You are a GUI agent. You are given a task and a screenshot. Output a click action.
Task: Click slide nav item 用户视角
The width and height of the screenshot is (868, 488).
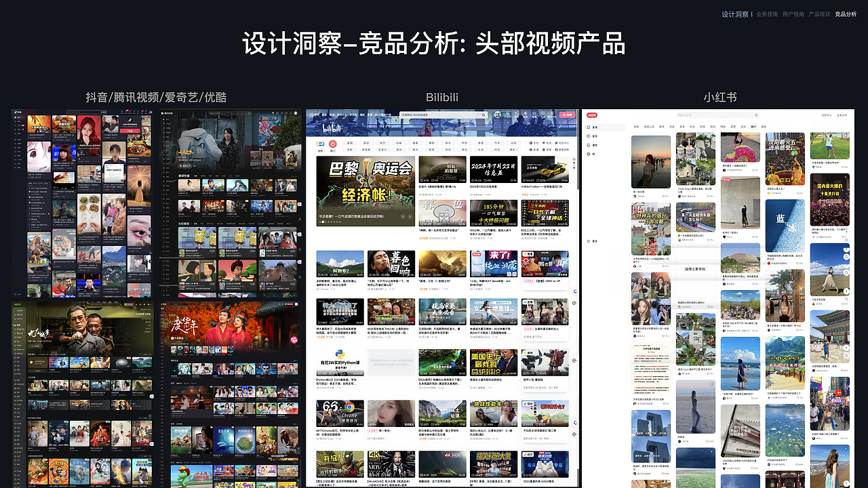pyautogui.click(x=793, y=14)
